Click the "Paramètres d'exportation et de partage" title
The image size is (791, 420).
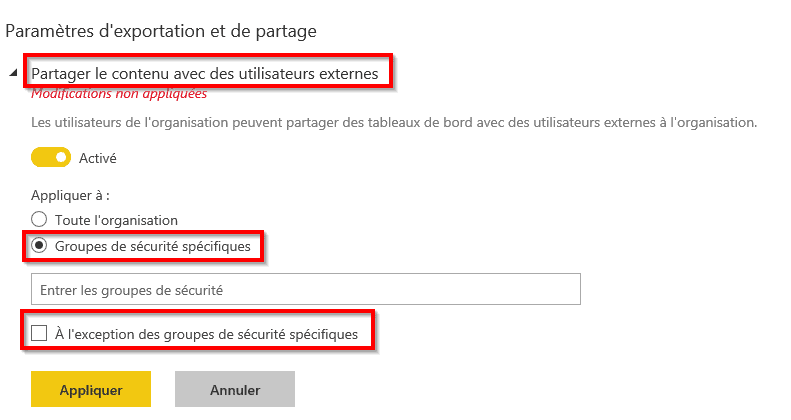[x=161, y=31]
